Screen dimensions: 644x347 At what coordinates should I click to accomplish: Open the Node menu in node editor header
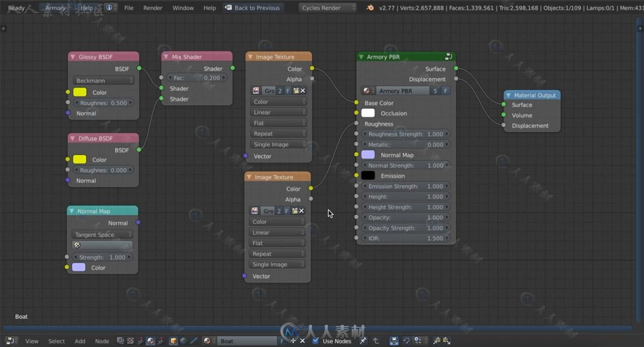102,341
